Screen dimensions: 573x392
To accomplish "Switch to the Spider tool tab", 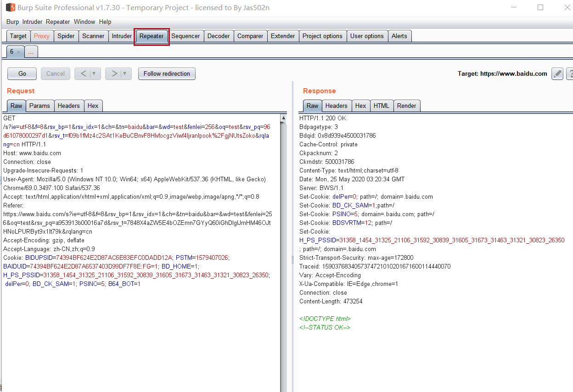I will [x=66, y=36].
